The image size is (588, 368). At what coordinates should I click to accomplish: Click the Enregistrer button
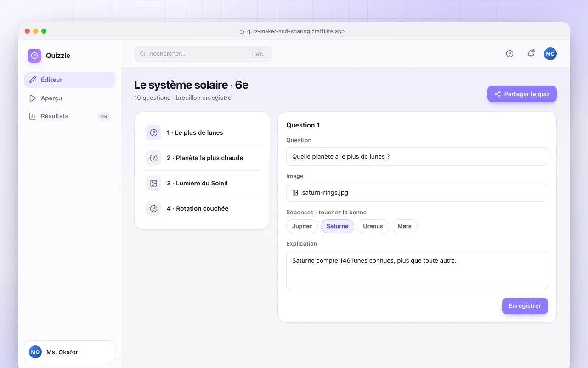pos(525,306)
